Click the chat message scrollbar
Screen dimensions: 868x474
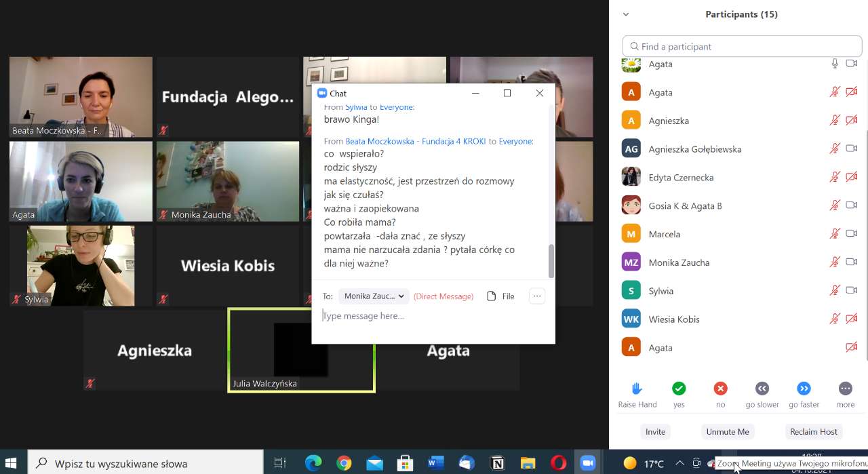551,260
